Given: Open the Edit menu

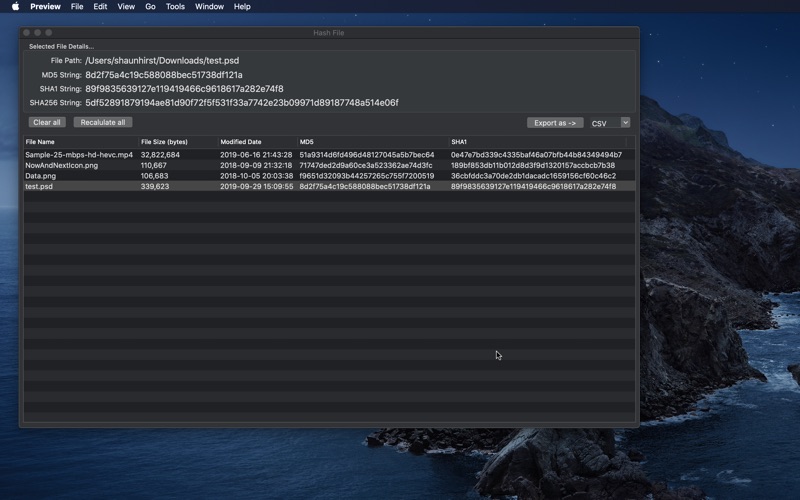Looking at the screenshot, I should coord(100,7).
